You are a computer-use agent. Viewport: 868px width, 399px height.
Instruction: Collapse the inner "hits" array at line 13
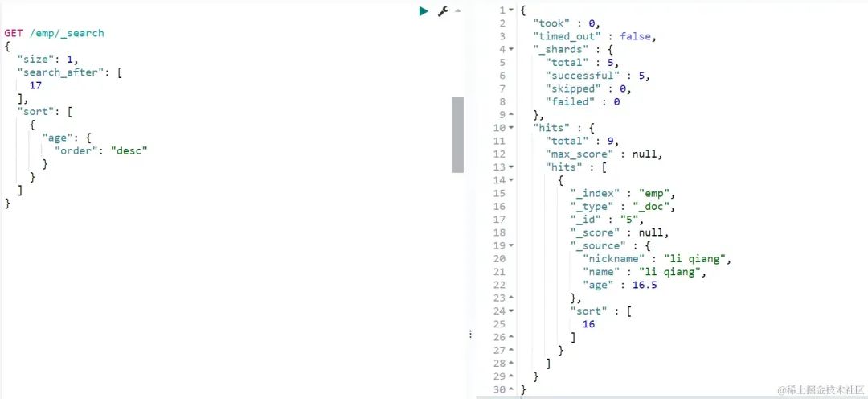click(x=511, y=167)
